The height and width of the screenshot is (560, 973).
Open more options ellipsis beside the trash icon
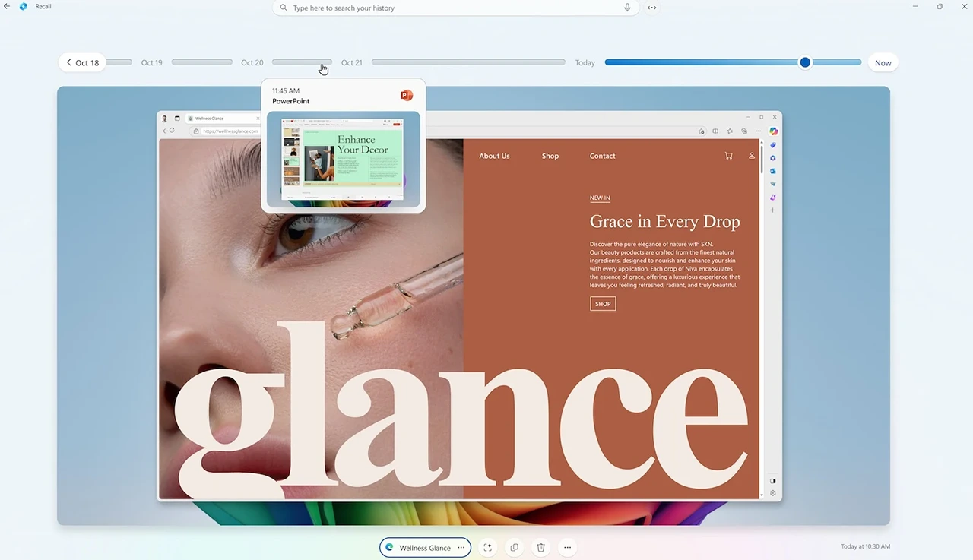(x=567, y=547)
